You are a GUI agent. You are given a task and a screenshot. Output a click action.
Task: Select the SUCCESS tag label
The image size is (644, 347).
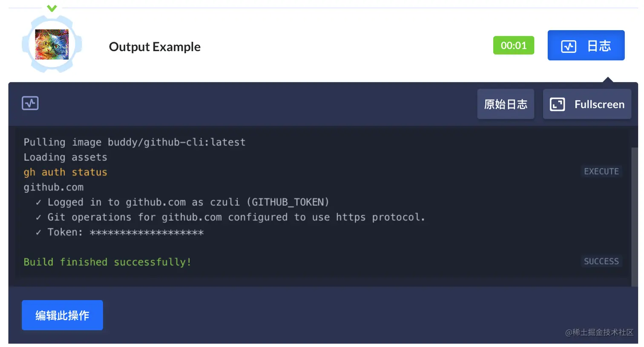point(601,261)
